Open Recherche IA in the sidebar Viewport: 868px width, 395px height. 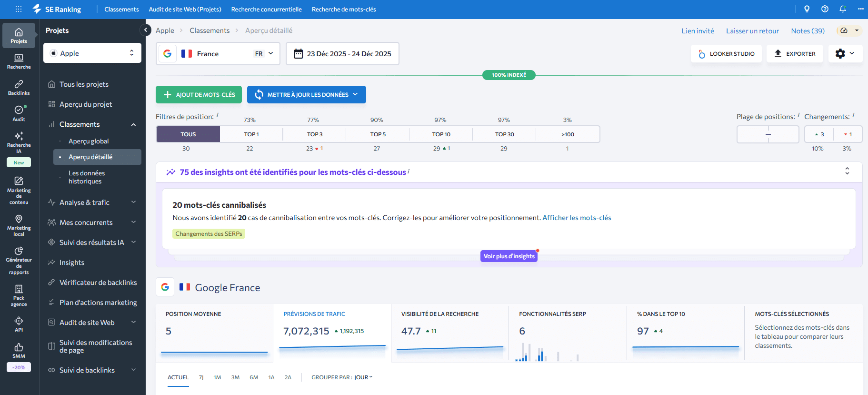[x=19, y=142]
